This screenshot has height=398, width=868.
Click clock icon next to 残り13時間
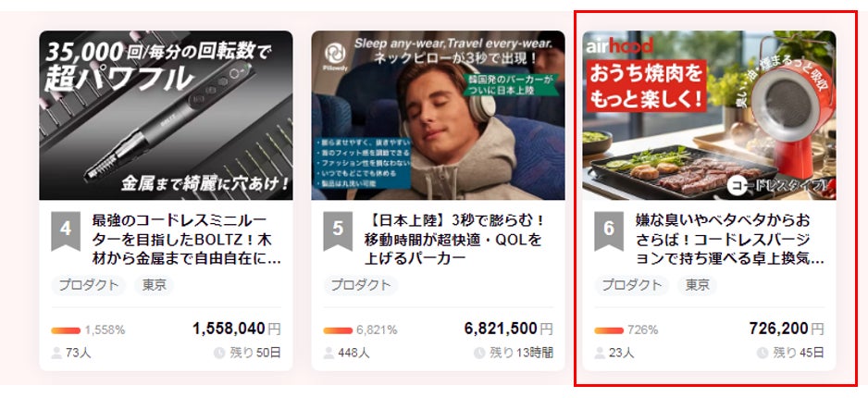click(479, 353)
